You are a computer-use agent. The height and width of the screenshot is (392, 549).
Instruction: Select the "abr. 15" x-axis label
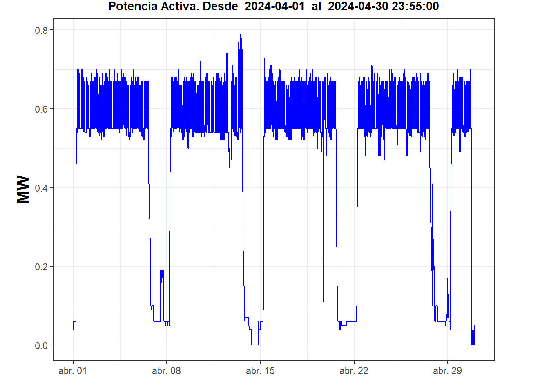pos(260,371)
